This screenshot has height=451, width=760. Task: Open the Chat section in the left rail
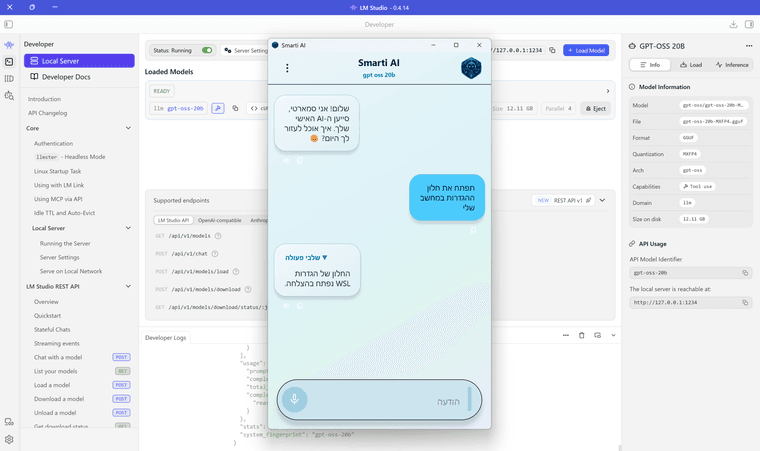(x=9, y=45)
